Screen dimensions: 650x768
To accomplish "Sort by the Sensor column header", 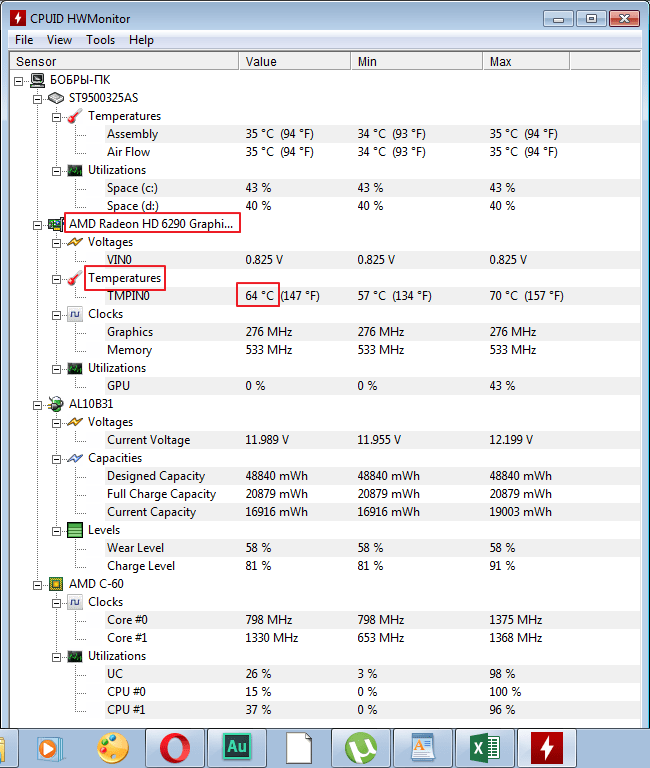I will [124, 62].
